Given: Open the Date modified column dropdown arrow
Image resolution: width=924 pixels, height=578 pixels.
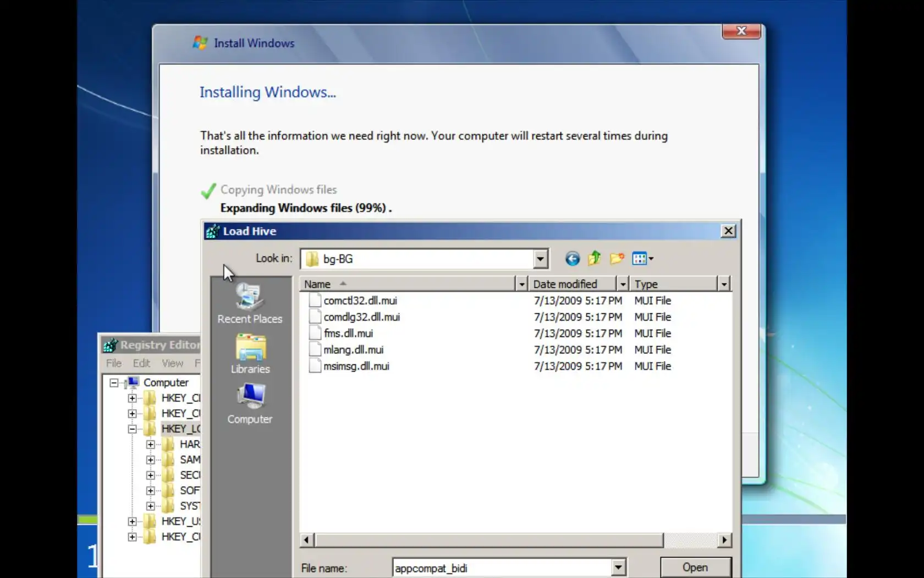Looking at the screenshot, I should coord(623,284).
